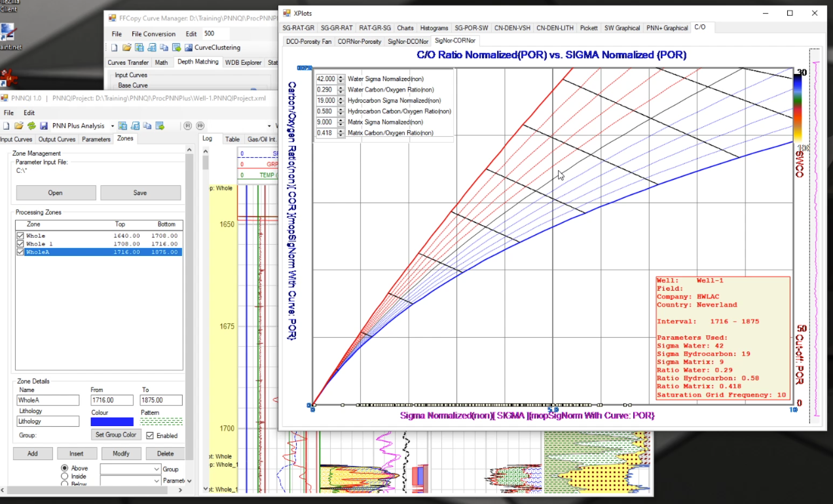Click the blue Colour swatch in Zone Details
Screen dimensions: 833x504
[112, 422]
